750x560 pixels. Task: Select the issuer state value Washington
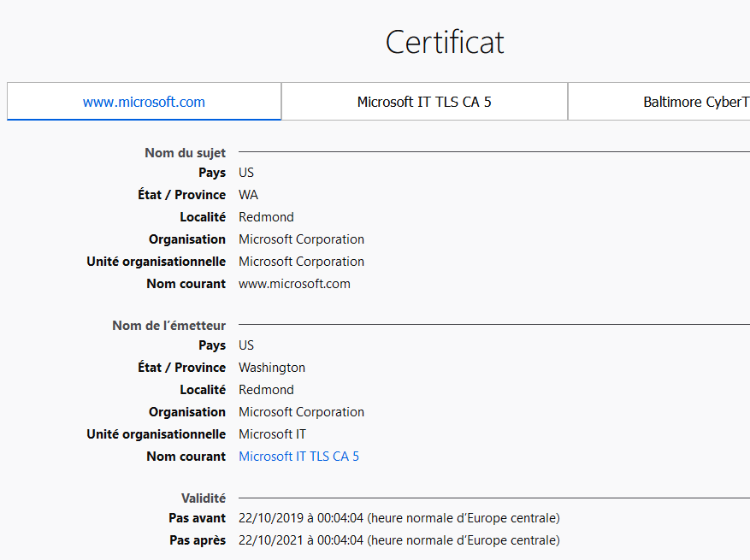(x=272, y=368)
